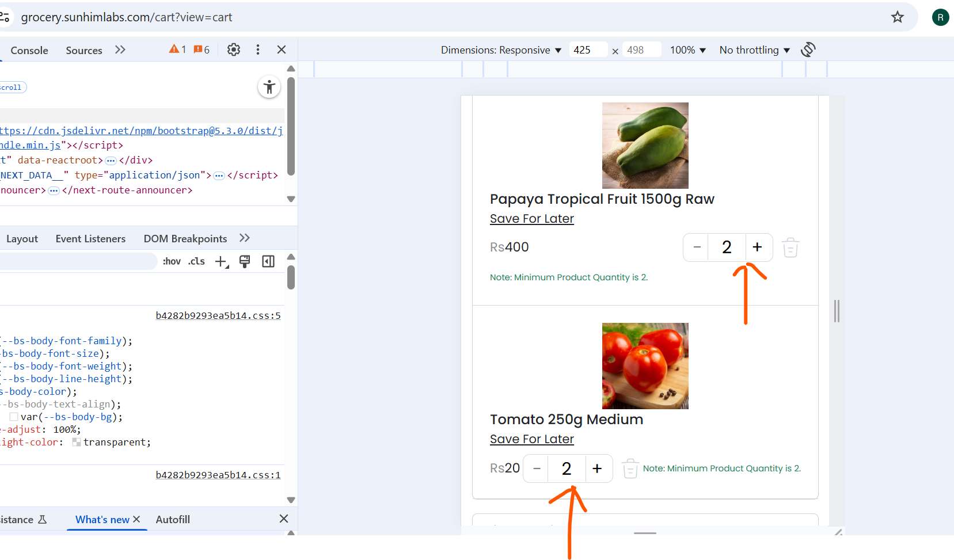Switch to the Sources tab
Image resolution: width=954 pixels, height=560 pixels.
click(84, 50)
